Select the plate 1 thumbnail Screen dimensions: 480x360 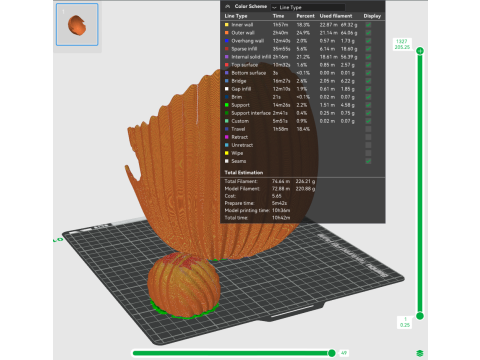pyautogui.click(x=77, y=24)
